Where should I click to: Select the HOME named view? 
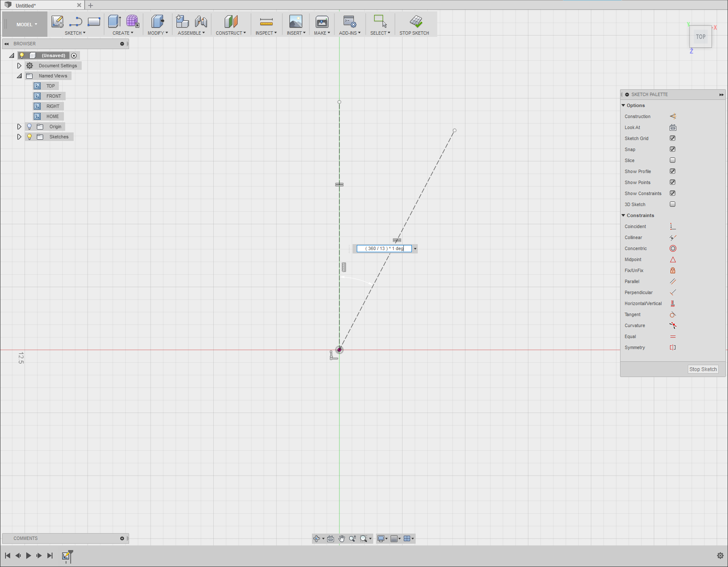(52, 116)
